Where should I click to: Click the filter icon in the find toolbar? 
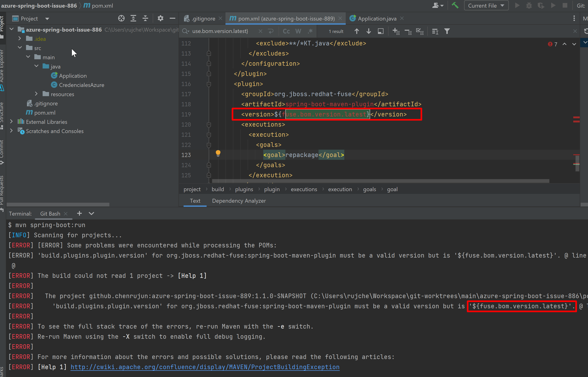[x=447, y=31]
